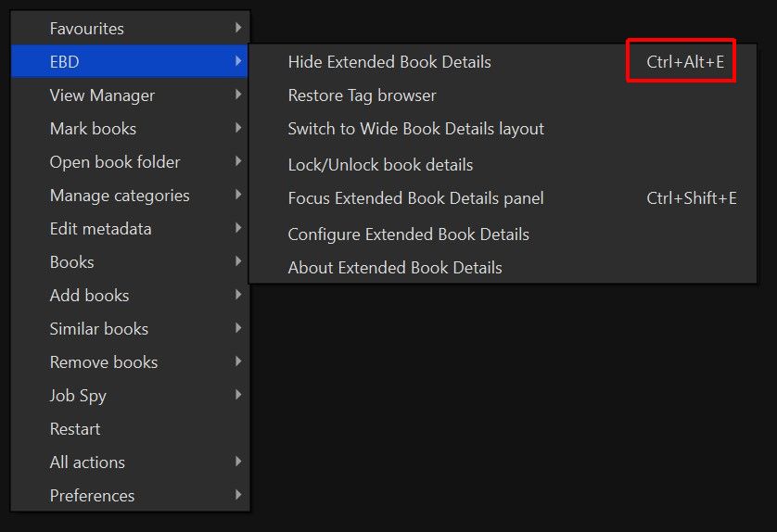
Task: Open the Mark books submenu
Action: [x=93, y=129]
